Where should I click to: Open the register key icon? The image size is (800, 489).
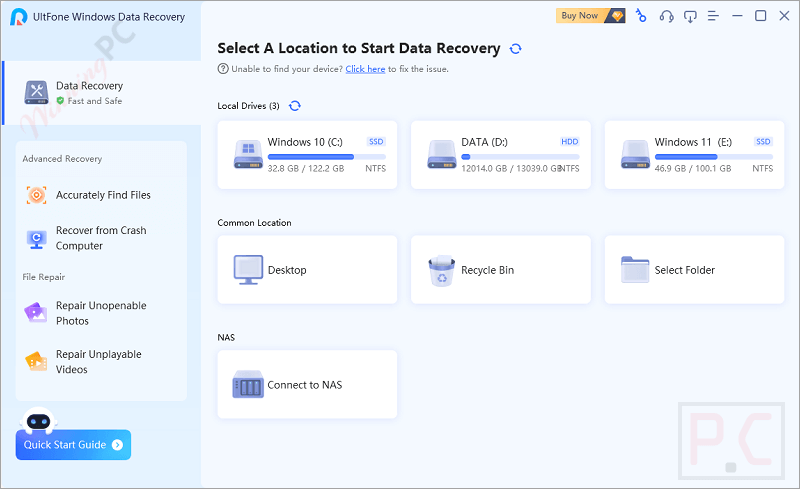coord(641,16)
